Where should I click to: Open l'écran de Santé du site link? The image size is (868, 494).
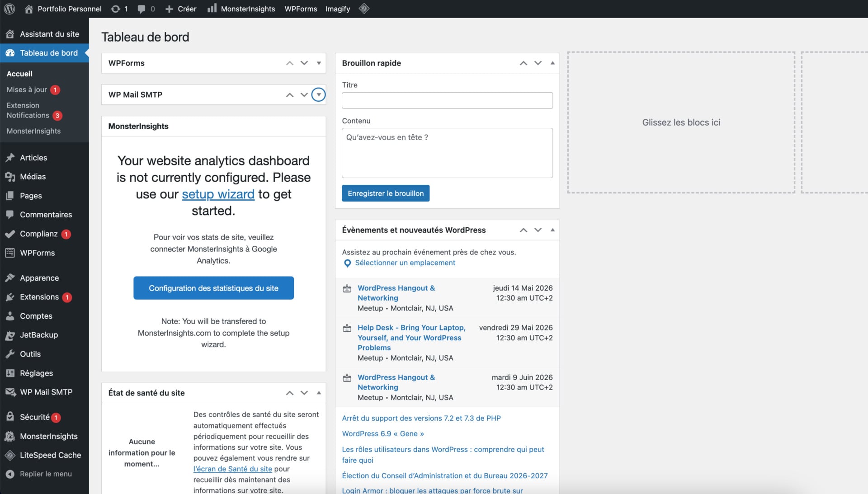(x=233, y=469)
